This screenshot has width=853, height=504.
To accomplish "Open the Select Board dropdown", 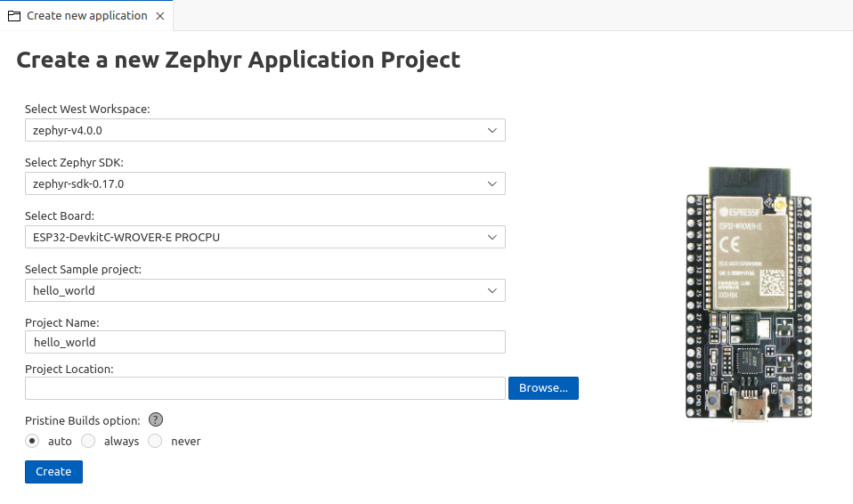I will click(x=264, y=237).
